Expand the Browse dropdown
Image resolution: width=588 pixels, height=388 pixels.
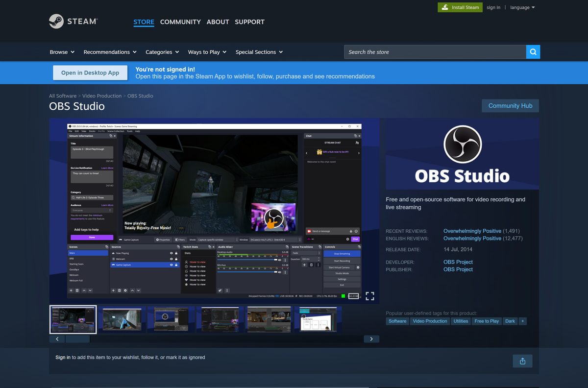(62, 52)
